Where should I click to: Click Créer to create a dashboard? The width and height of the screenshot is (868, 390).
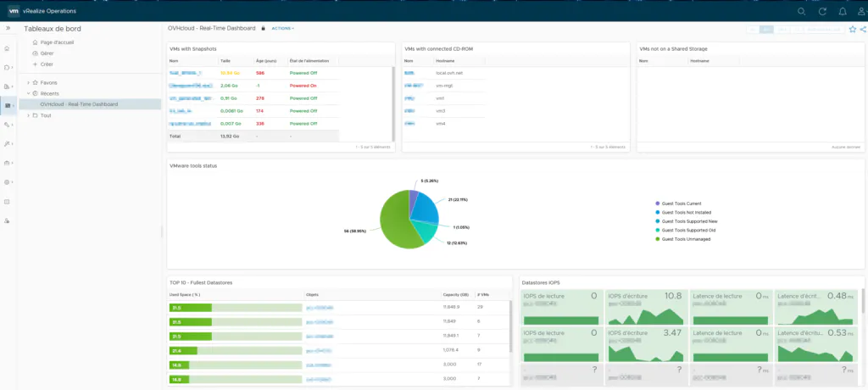click(47, 64)
